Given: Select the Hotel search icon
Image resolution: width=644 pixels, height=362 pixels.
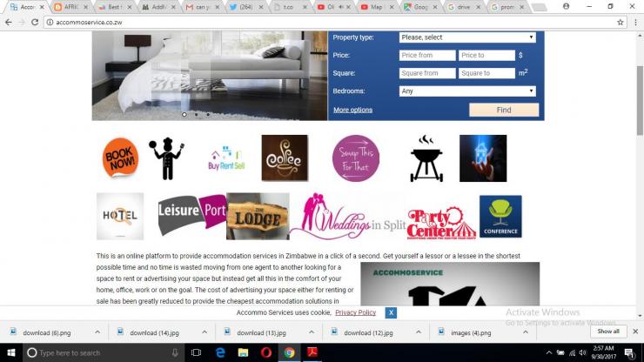Looking at the screenshot, I should (x=120, y=216).
